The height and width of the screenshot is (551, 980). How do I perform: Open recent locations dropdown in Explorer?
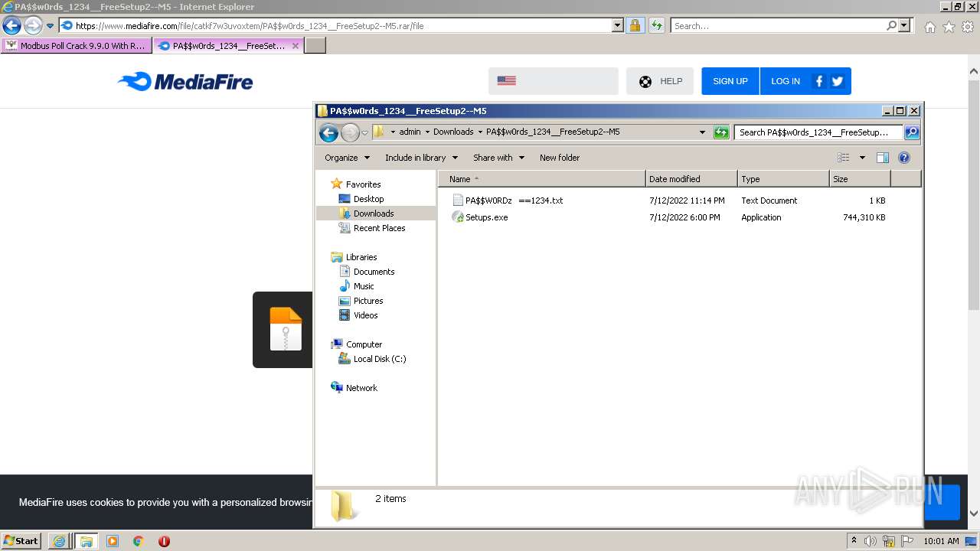tap(364, 132)
